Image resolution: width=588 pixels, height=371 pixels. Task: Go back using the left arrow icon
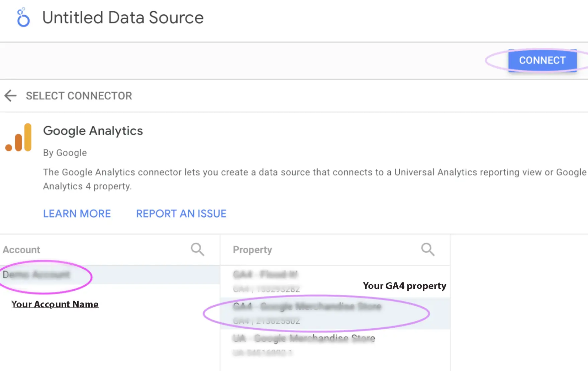point(10,96)
